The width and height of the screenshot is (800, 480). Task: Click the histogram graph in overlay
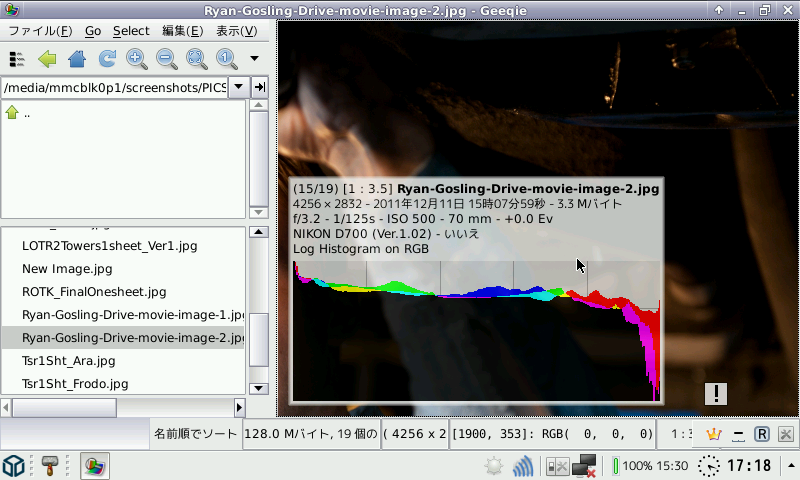coord(477,331)
